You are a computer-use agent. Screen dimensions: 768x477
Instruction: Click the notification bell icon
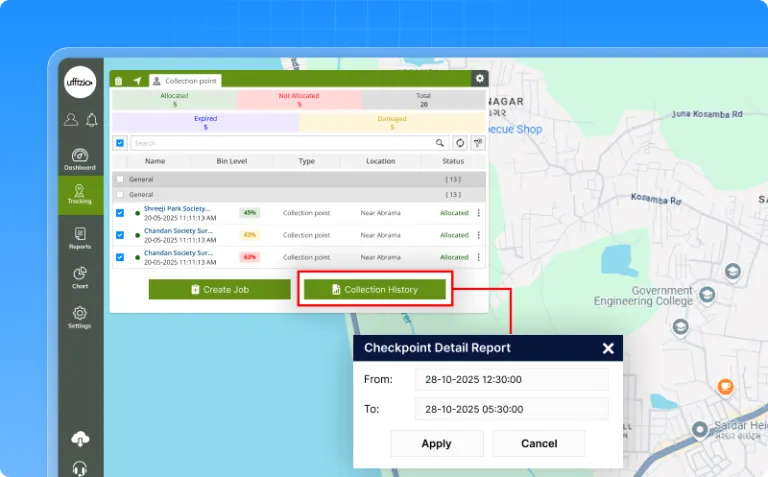click(x=91, y=120)
